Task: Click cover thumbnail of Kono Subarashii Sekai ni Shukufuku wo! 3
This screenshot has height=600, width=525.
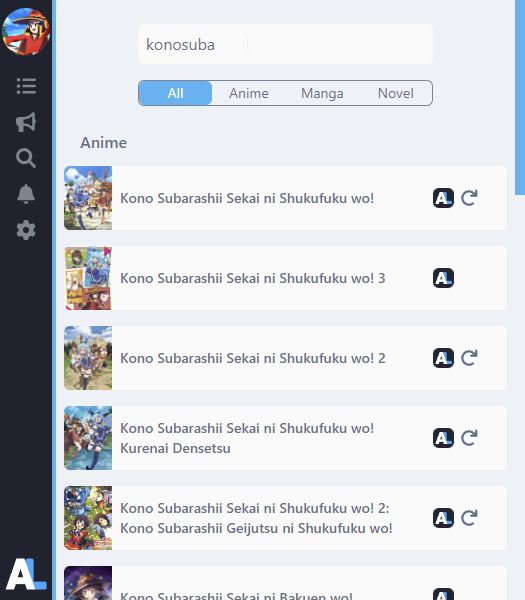Action: [88, 278]
